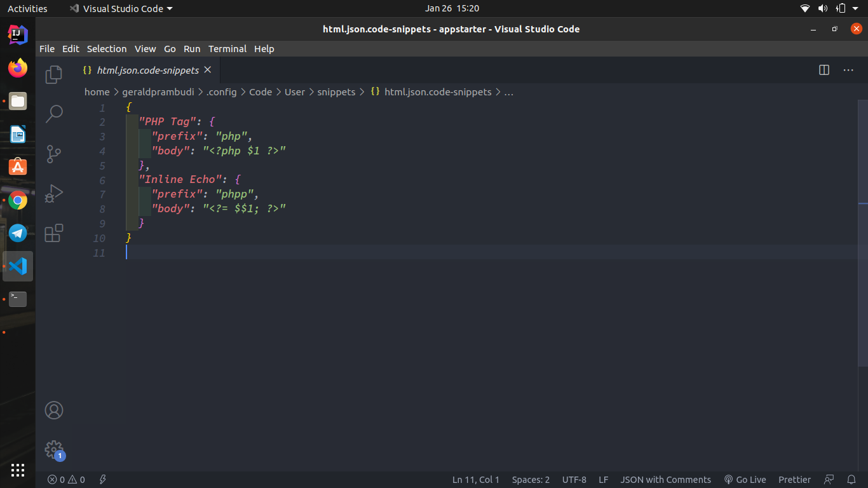Click the editor vertical scrollbar
868x488 pixels.
click(x=863, y=233)
